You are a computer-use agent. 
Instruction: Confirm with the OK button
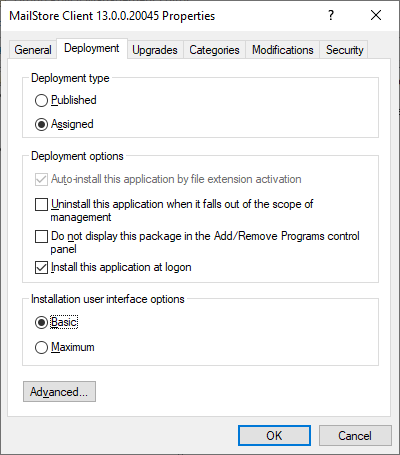274,435
